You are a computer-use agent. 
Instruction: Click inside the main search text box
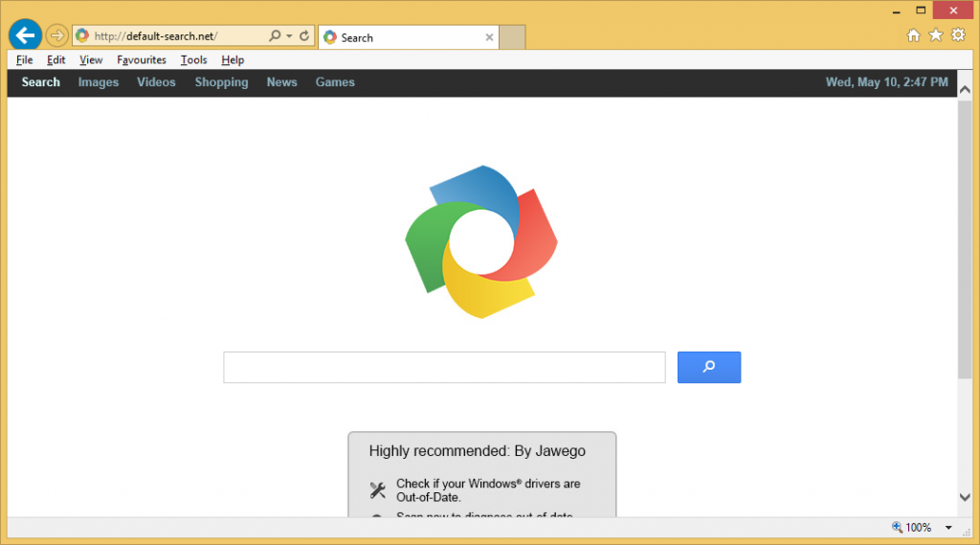pyautogui.click(x=444, y=368)
